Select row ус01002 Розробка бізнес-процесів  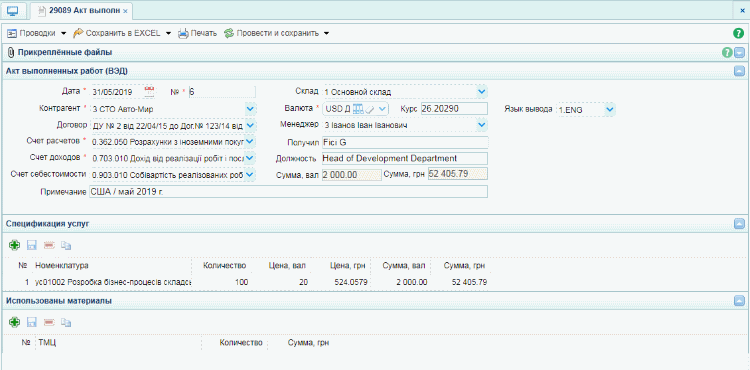point(113,283)
